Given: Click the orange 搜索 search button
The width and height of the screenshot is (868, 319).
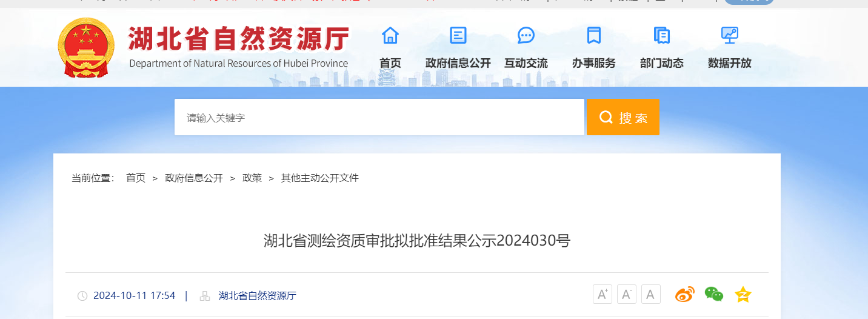Looking at the screenshot, I should coord(623,117).
